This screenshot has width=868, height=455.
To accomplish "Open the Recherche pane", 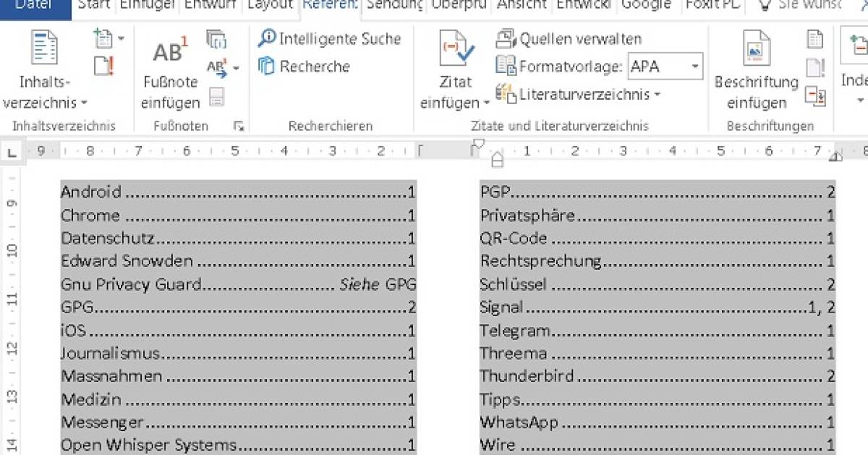I will point(305,67).
